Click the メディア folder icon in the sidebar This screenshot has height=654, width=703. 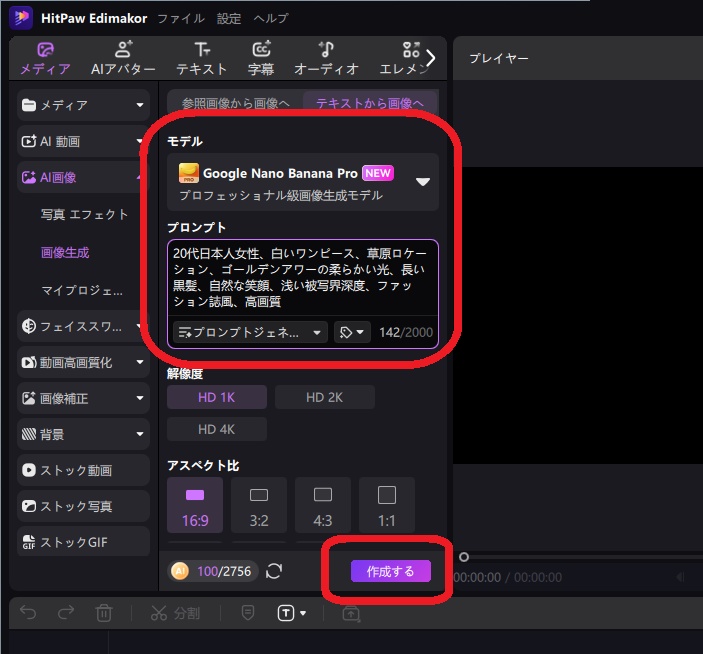pyautogui.click(x=29, y=105)
